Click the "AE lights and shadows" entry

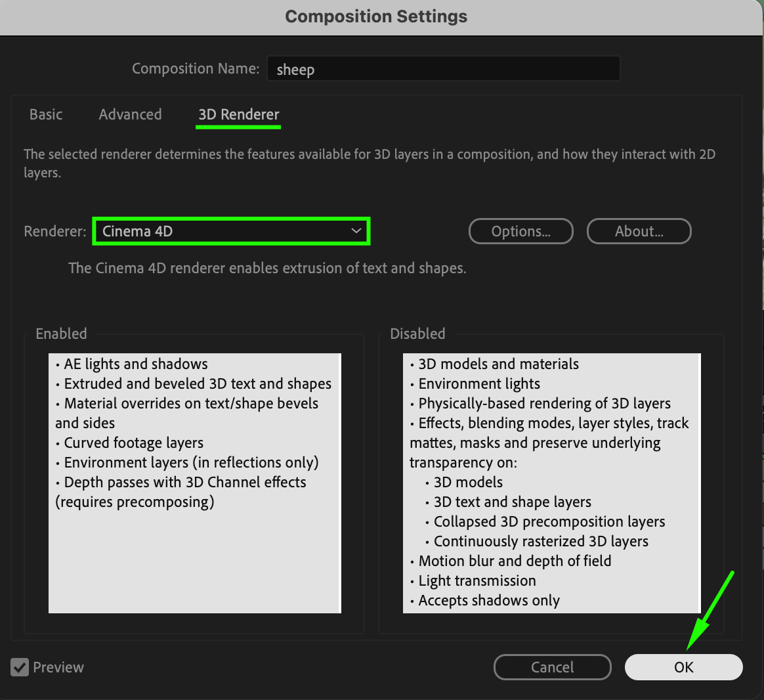tap(136, 364)
